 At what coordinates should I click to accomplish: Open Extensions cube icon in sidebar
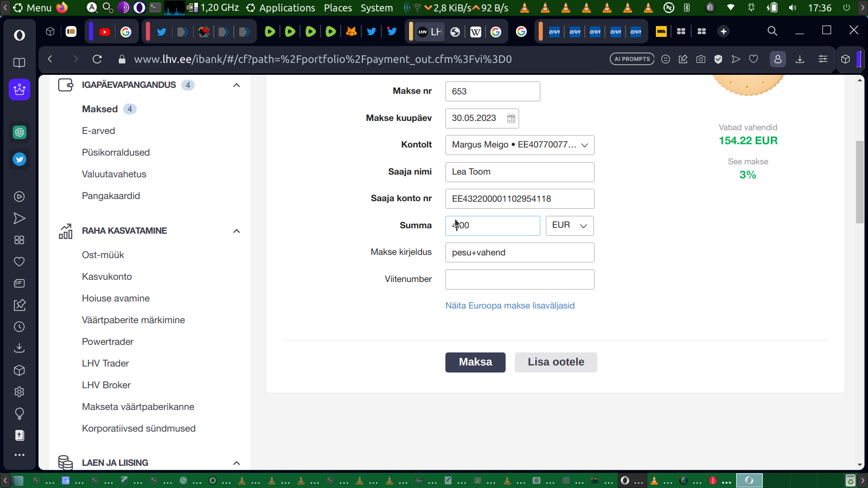pyautogui.click(x=20, y=370)
